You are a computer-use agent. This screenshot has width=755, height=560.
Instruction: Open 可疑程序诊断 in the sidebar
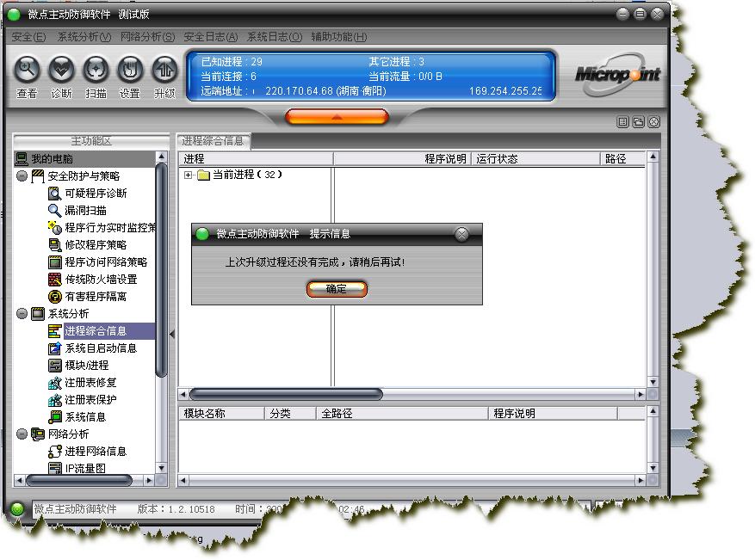96,194
